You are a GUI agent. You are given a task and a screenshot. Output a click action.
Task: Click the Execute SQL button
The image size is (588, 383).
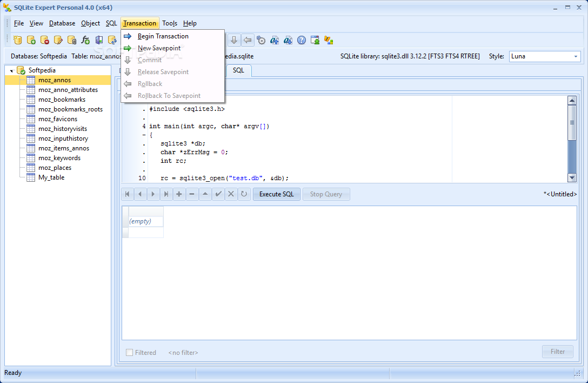pos(277,194)
